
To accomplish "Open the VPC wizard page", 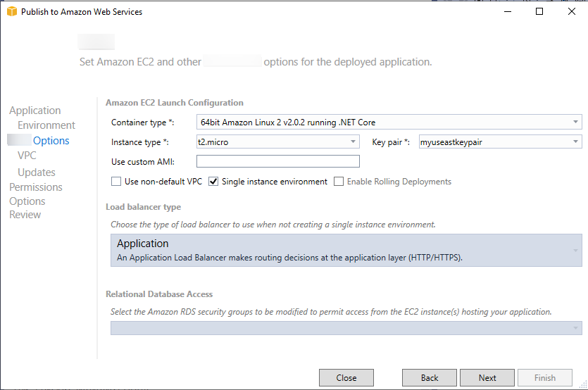I will pyautogui.click(x=27, y=156).
